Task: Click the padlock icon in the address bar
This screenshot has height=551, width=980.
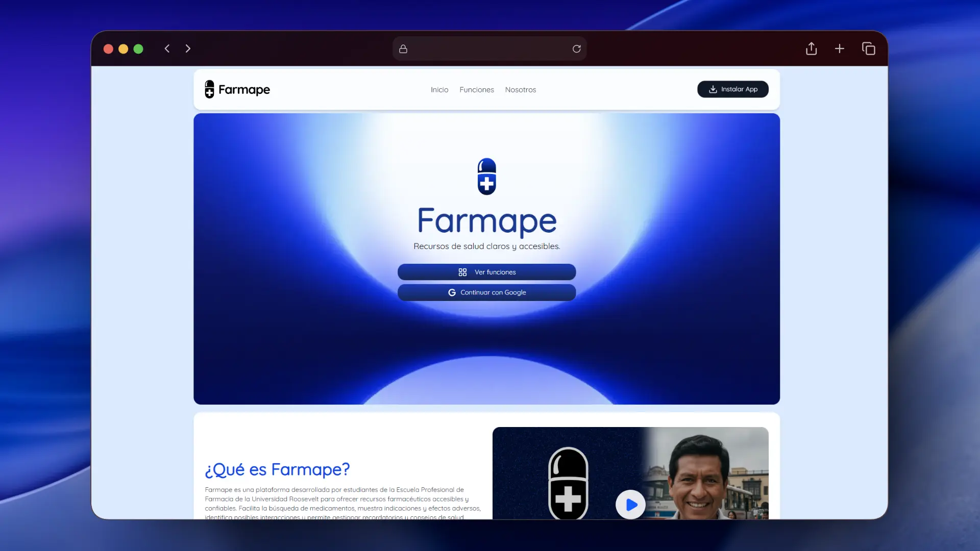Action: click(x=403, y=48)
